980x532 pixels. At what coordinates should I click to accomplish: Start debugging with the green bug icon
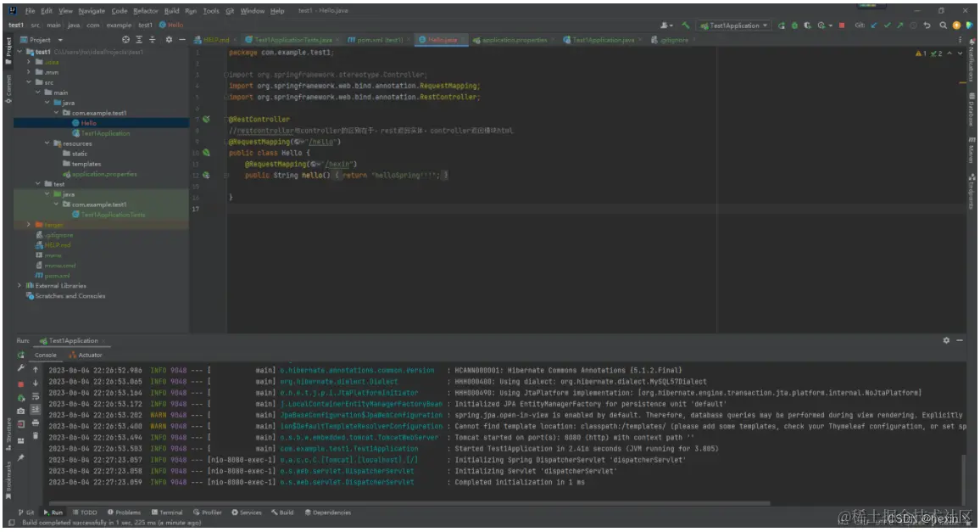pos(794,25)
